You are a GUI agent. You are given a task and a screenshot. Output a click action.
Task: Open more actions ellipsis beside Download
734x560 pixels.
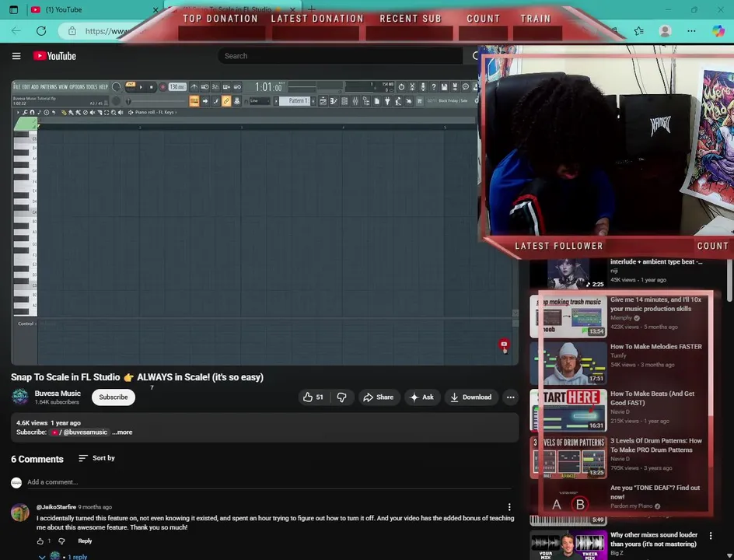[x=510, y=397]
